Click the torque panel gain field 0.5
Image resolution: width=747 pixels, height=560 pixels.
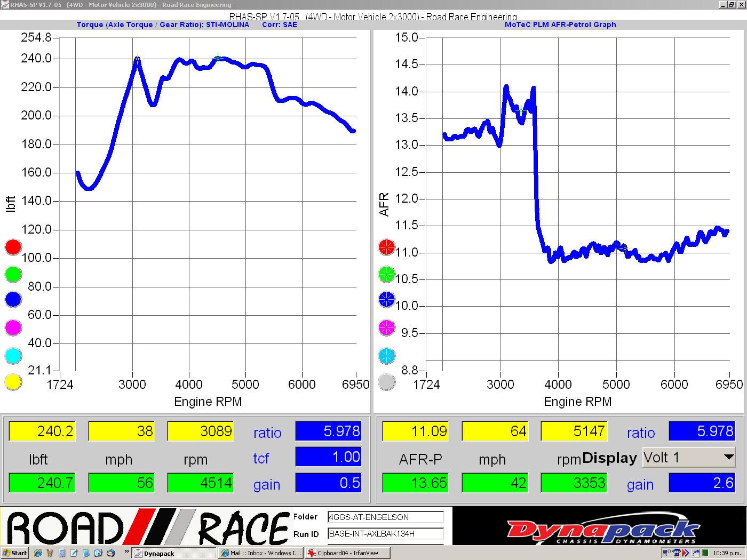coord(329,483)
